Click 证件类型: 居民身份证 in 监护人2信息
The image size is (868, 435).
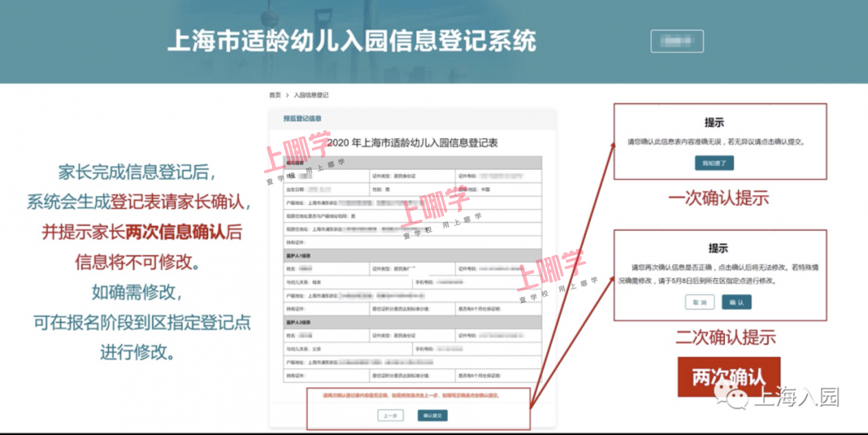click(412, 335)
